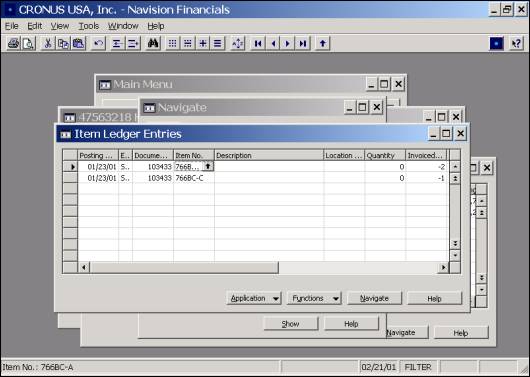Click the Copy toolbar icon
The width and height of the screenshot is (530, 377).
coord(63,43)
